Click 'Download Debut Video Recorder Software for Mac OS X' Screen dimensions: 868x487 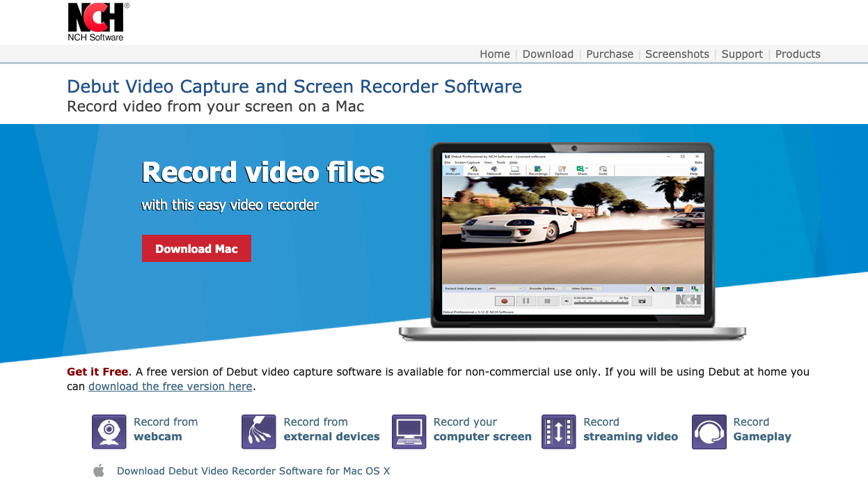(253, 471)
